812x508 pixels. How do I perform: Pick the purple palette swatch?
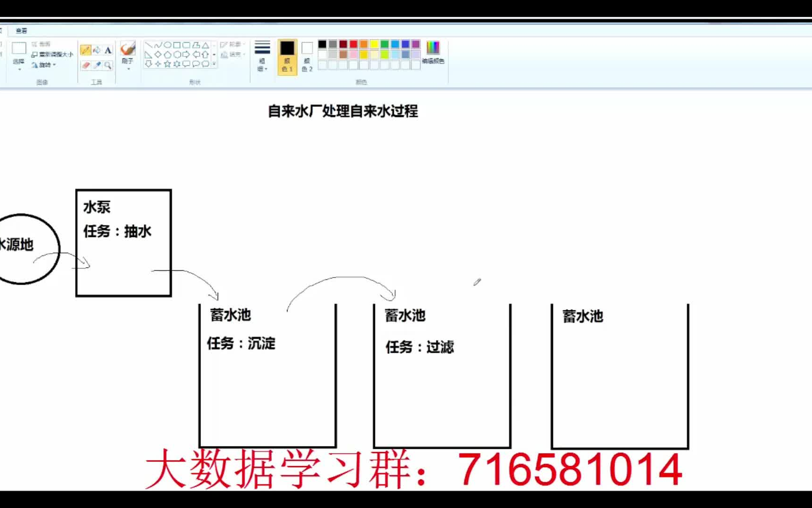(415, 44)
